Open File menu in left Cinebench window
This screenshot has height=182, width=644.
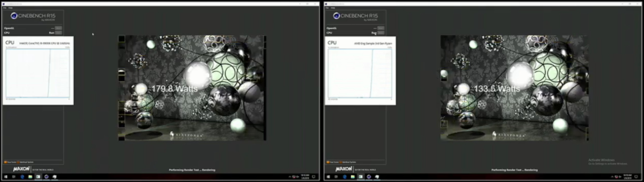[5, 8]
